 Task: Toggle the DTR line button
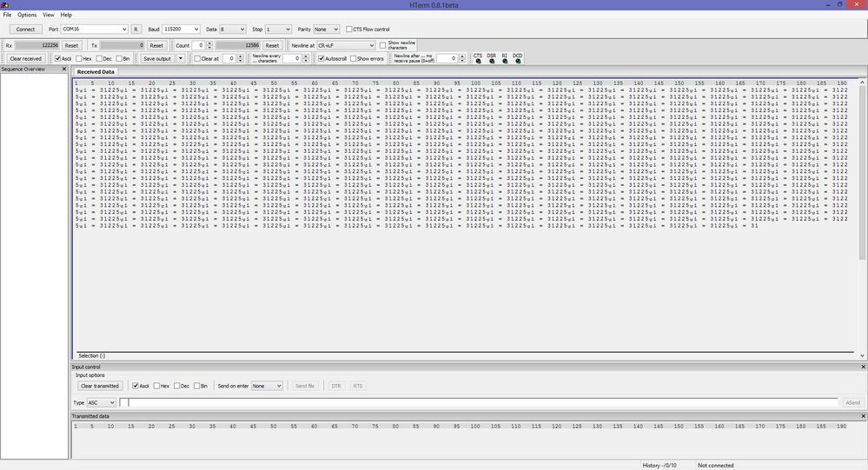point(336,386)
